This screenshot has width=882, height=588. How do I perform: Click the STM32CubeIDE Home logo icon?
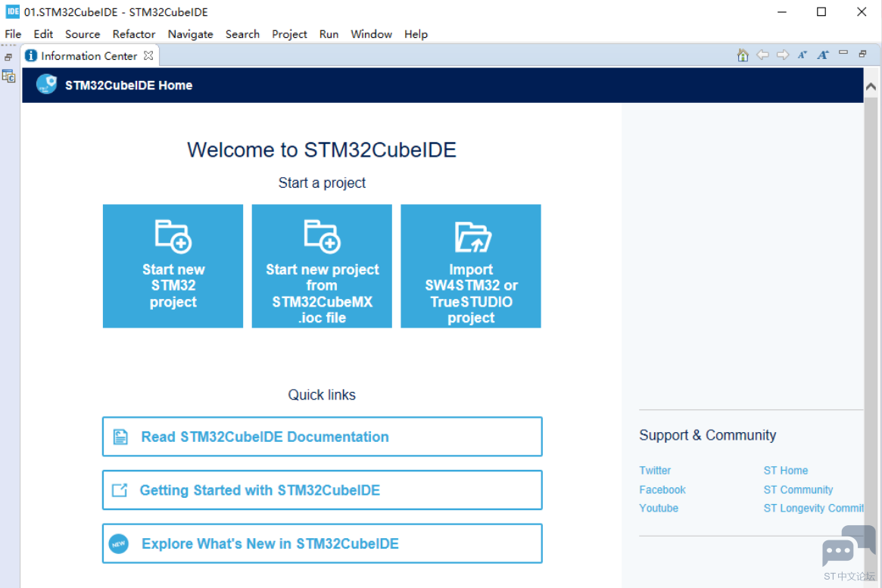point(47,85)
